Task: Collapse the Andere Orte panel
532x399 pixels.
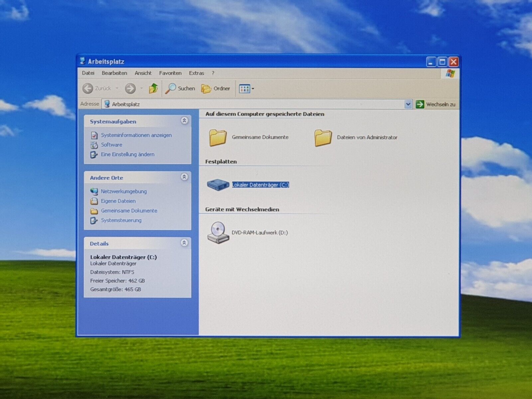Action: coord(184,177)
